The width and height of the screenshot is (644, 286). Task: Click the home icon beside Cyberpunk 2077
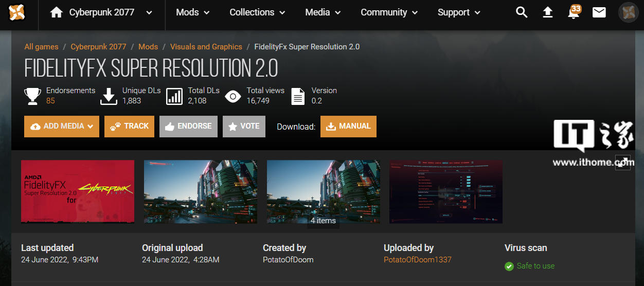pyautogui.click(x=56, y=12)
